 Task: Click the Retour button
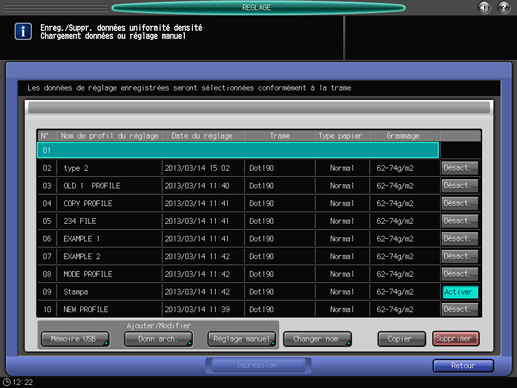(x=463, y=366)
